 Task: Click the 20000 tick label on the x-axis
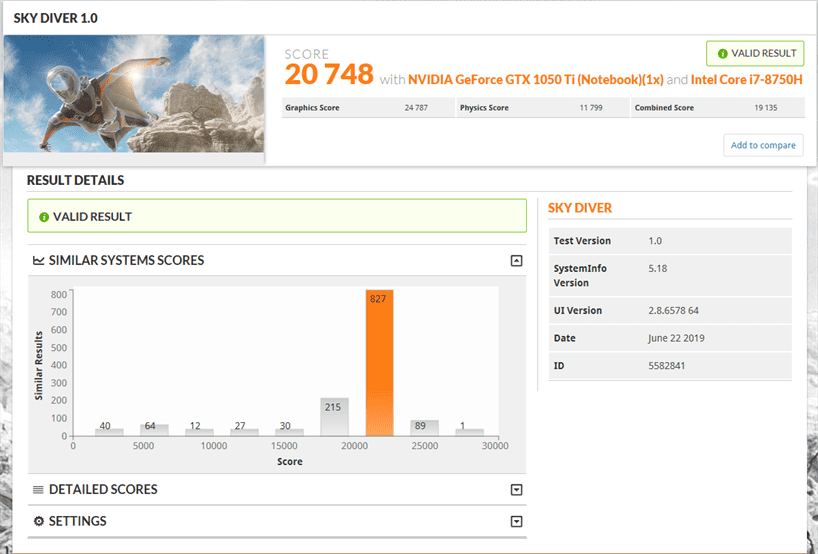[354, 446]
